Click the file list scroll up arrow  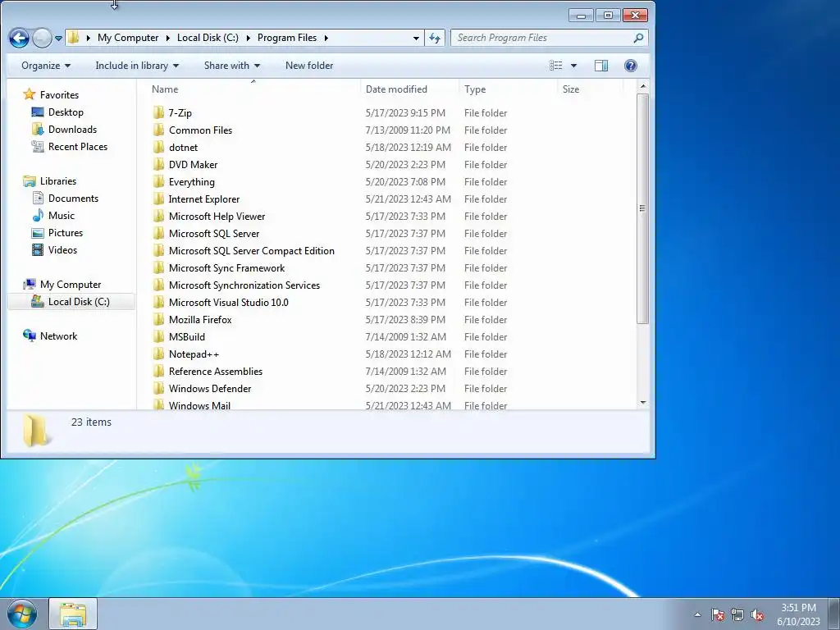coord(643,86)
